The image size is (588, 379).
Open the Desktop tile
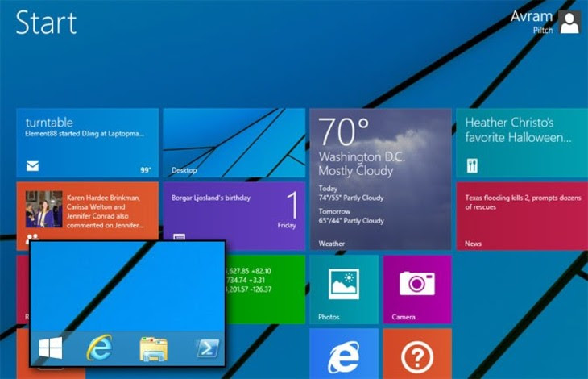point(234,143)
